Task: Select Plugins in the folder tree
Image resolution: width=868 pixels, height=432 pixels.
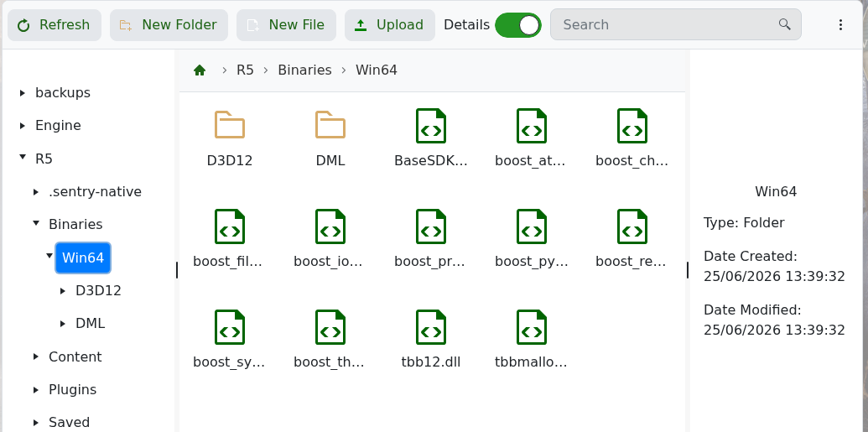Action: coord(72,390)
